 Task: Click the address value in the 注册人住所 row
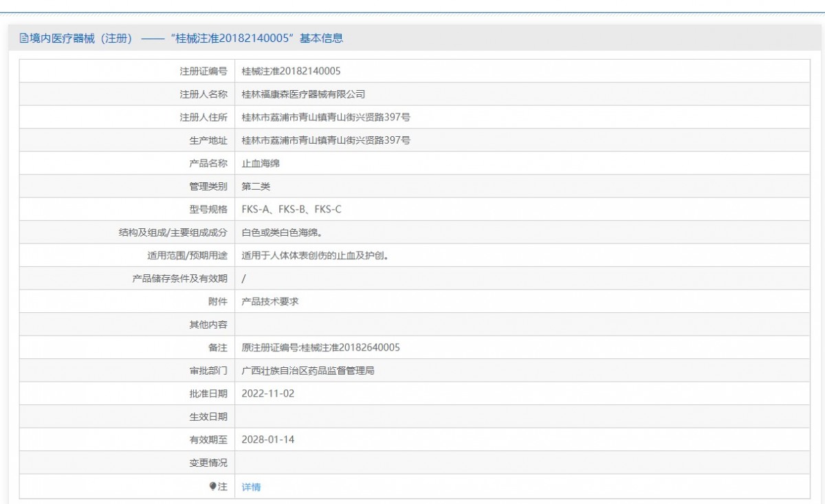(327, 118)
